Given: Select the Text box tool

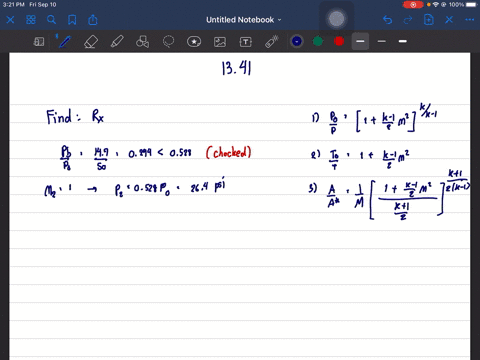Looking at the screenshot, I should click(x=246, y=42).
